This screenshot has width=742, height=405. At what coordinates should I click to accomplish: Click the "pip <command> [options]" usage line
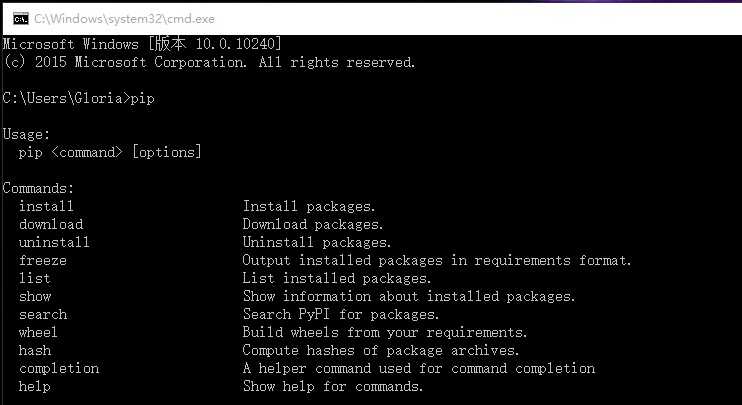pos(110,152)
